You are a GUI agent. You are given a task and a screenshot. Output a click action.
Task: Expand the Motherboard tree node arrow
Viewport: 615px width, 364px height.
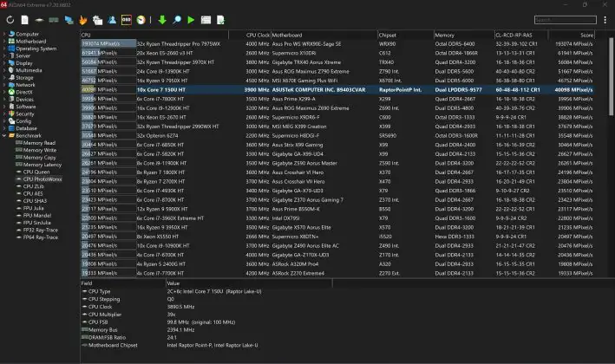point(4,41)
